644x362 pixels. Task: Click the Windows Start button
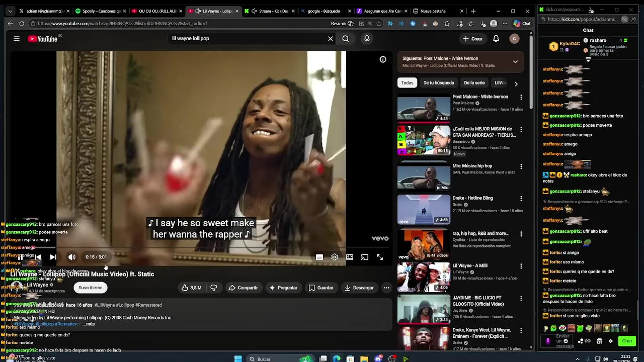click(x=238, y=359)
